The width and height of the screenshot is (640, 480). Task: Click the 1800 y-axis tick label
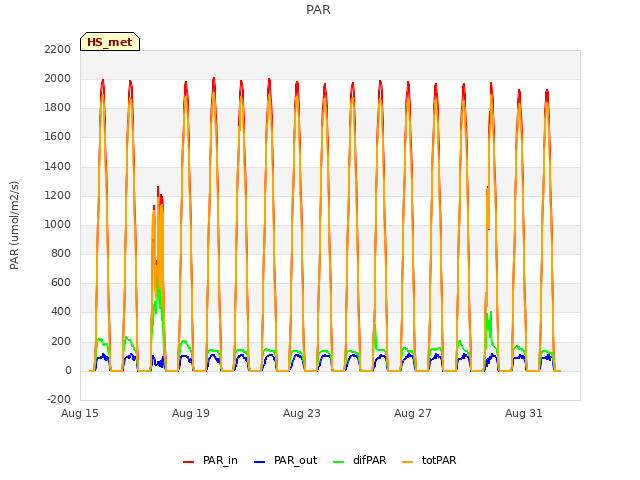tap(58, 108)
